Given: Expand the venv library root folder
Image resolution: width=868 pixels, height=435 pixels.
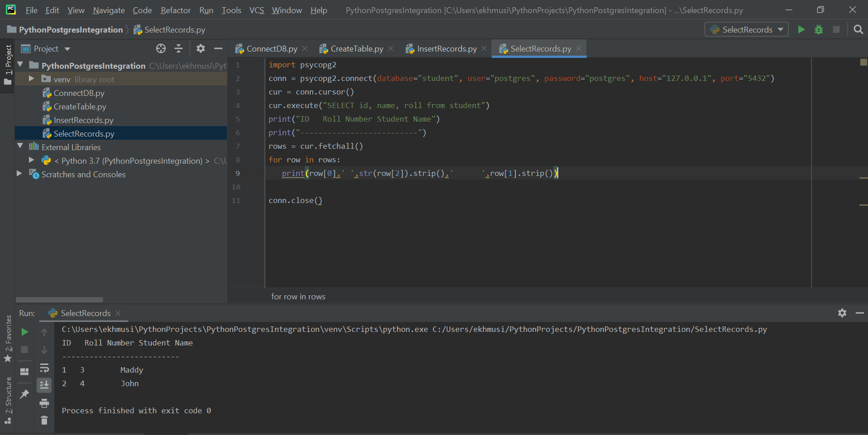Looking at the screenshot, I should 31,79.
